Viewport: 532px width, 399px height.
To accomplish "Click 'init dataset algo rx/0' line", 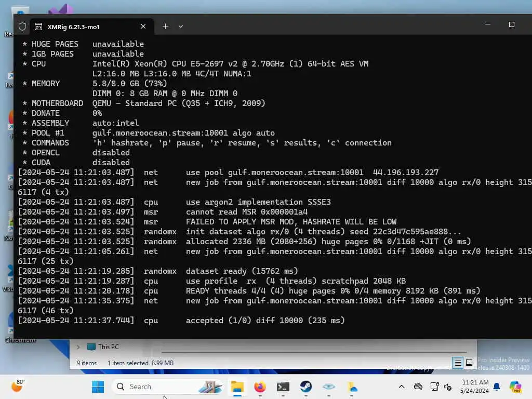I will 240,231.
